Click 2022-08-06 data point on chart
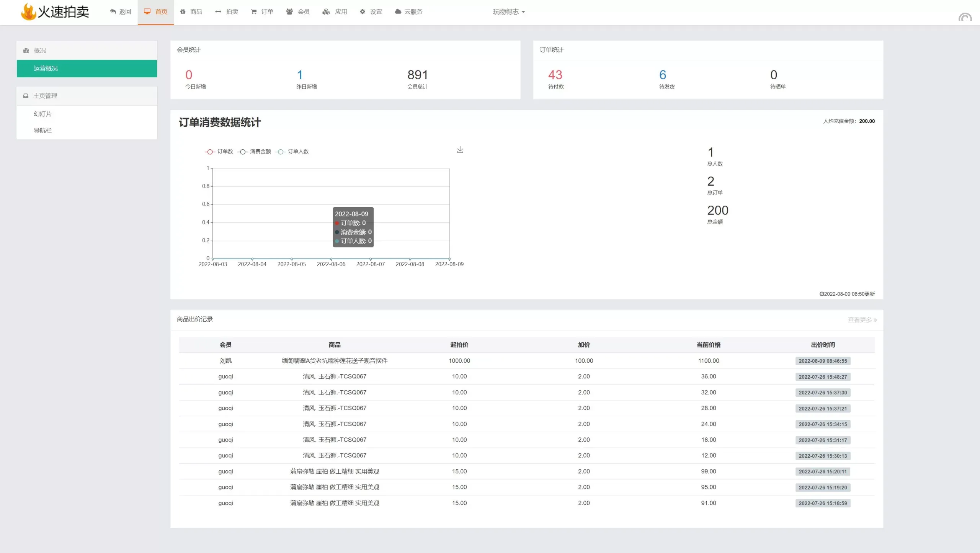Viewport: 980px width, 553px height. pos(331,259)
